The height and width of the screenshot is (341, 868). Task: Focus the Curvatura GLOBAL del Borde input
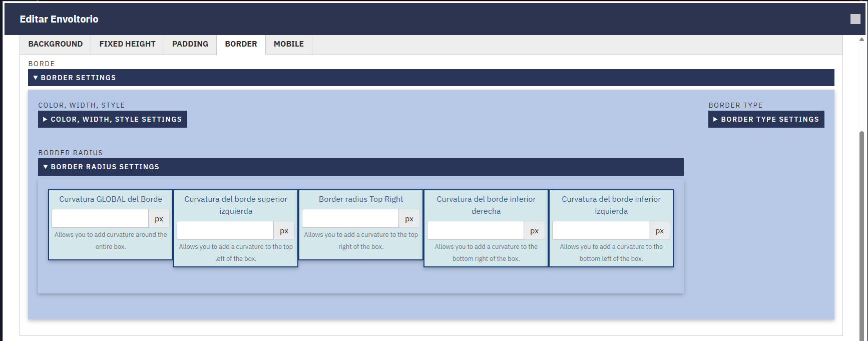coord(100,218)
